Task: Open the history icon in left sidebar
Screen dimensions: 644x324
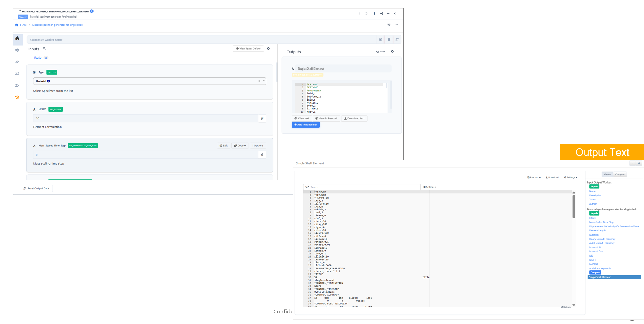Action: 17,97
